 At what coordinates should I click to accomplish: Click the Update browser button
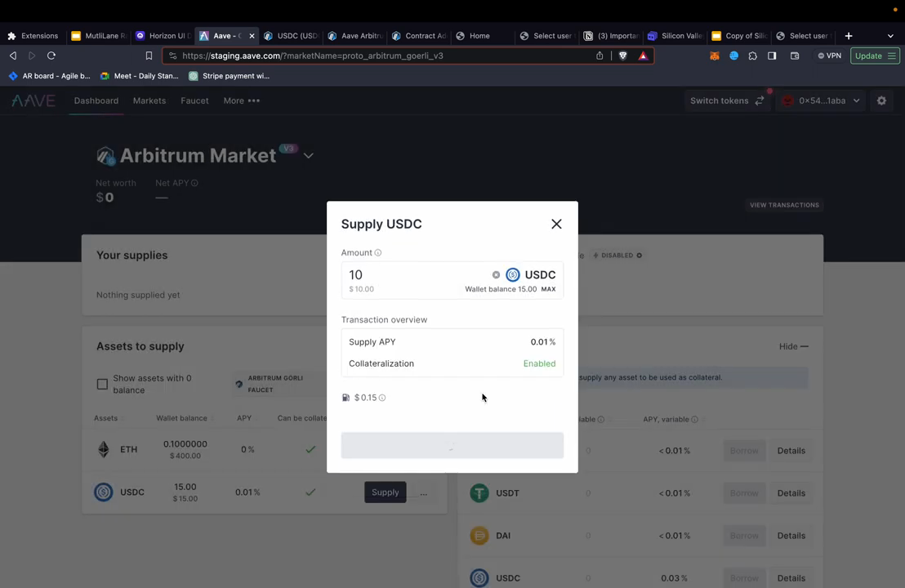click(x=875, y=56)
